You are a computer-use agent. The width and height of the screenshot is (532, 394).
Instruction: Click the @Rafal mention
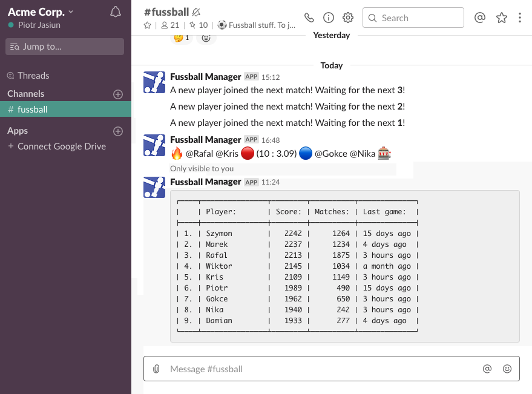click(199, 154)
